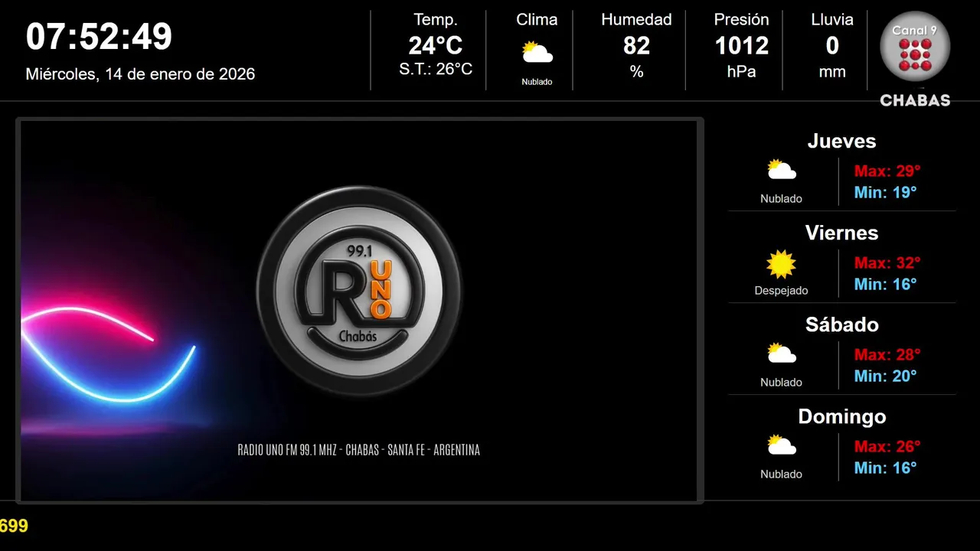Click the Domingo day heading
Viewport: 980px width, 551px height.
click(x=841, y=416)
